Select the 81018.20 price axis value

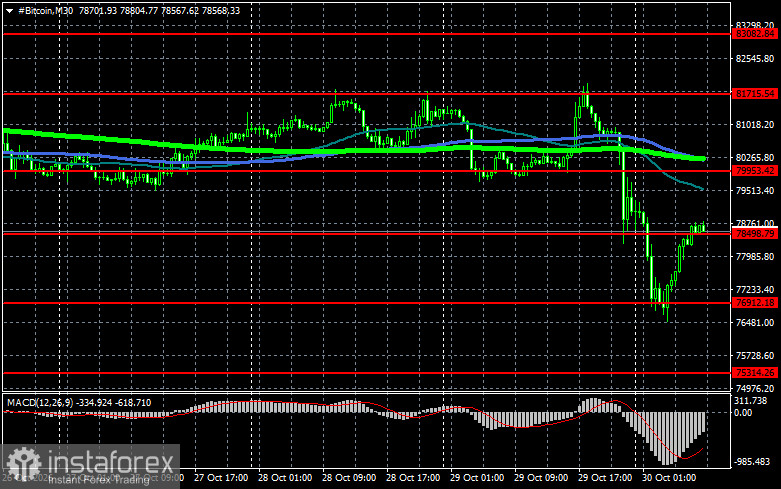[755, 124]
